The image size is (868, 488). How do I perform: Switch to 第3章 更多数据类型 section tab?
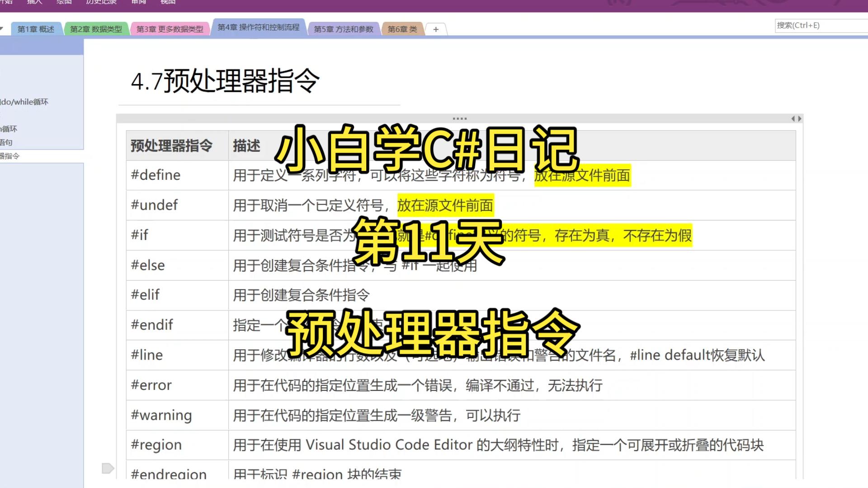(x=170, y=29)
